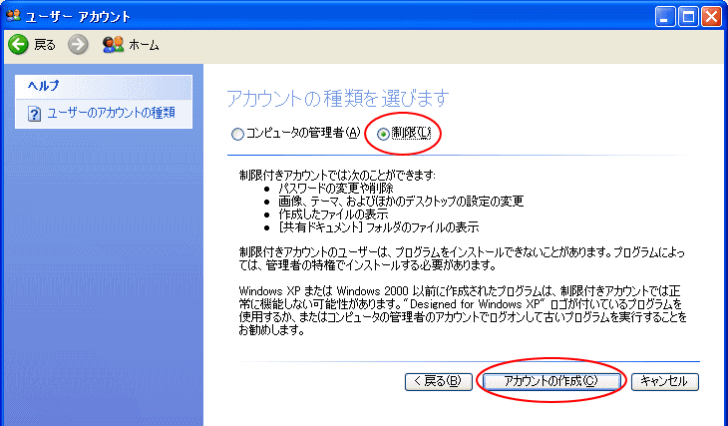Click the text パスワードの変更や削除
This screenshot has height=426, width=728.
(x=336, y=188)
